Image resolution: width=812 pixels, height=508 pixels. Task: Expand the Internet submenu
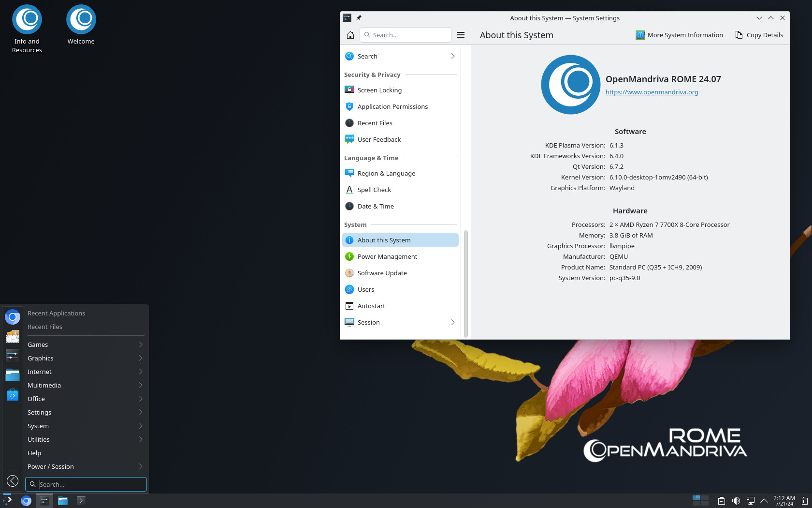point(85,372)
